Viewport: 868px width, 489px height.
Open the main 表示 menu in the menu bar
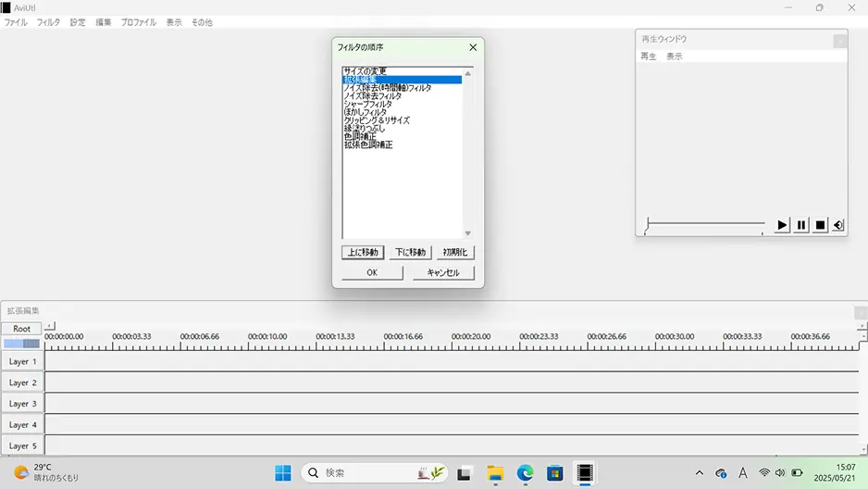[174, 22]
